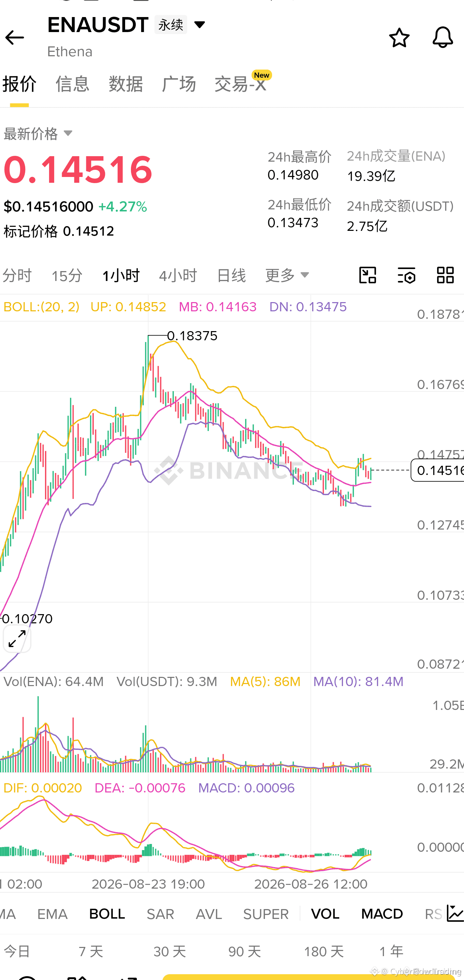464x980 pixels.
Task: Add ENAUSDT to favorites with star icon
Action: (399, 38)
